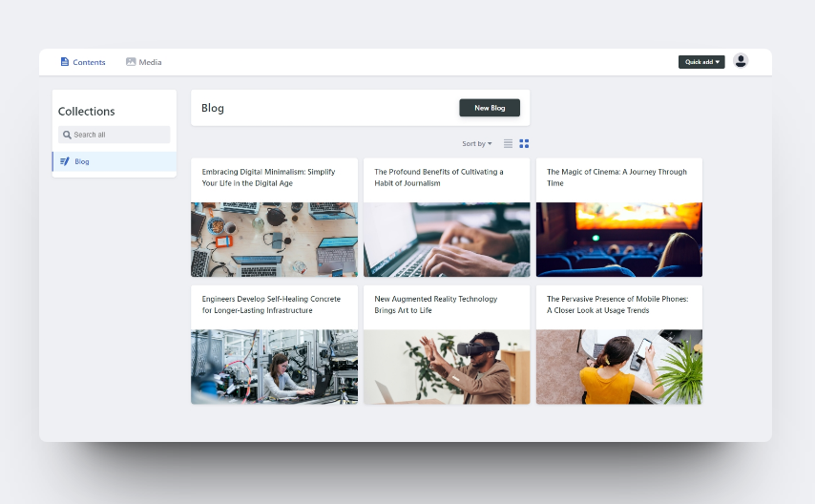Open the Contents tab

click(83, 62)
